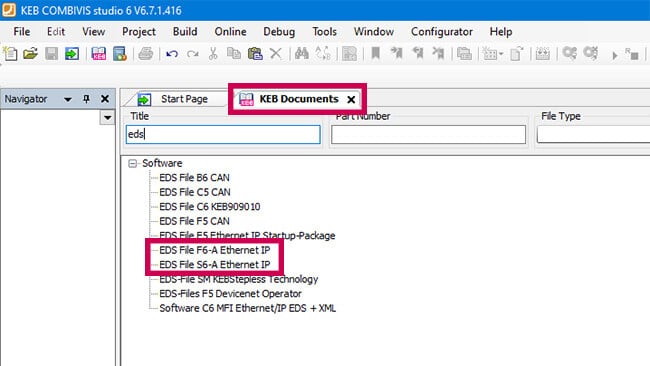Click the Part Number filter field
650x366 pixels.
pyautogui.click(x=428, y=134)
